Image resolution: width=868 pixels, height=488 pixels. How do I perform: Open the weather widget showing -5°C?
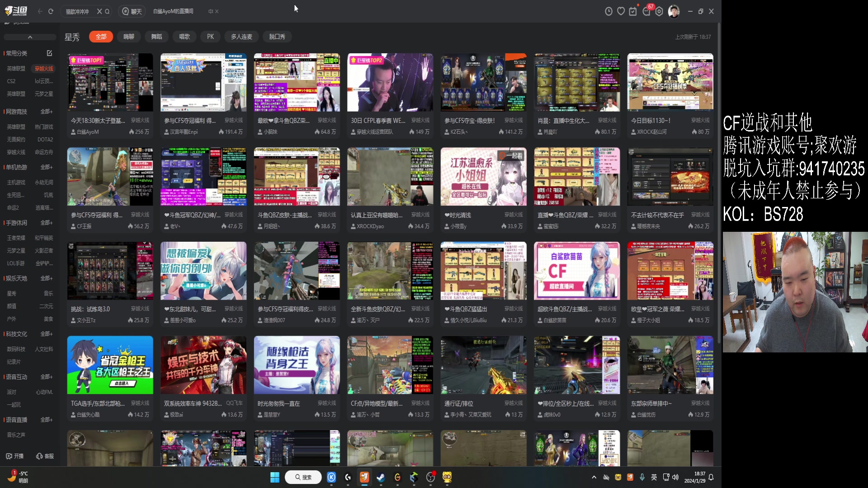(18, 477)
